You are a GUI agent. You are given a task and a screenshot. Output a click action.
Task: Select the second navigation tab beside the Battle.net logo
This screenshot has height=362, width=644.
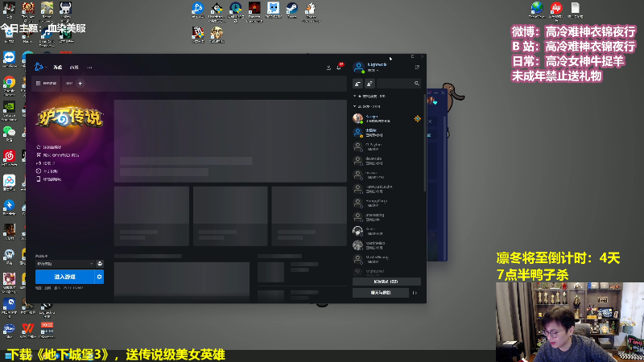[x=74, y=68]
